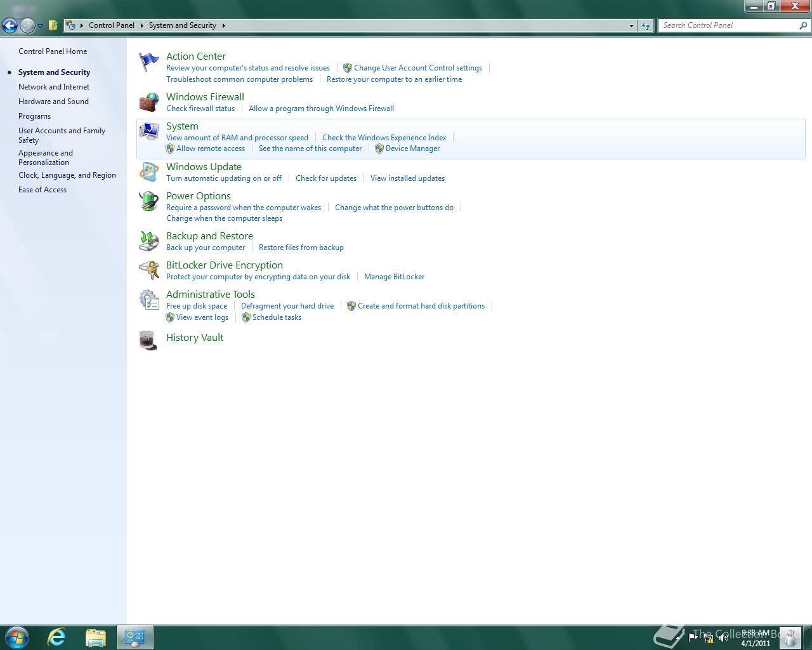The image size is (812, 650).
Task: Select Network and Internet in sidebar
Action: [x=54, y=87]
